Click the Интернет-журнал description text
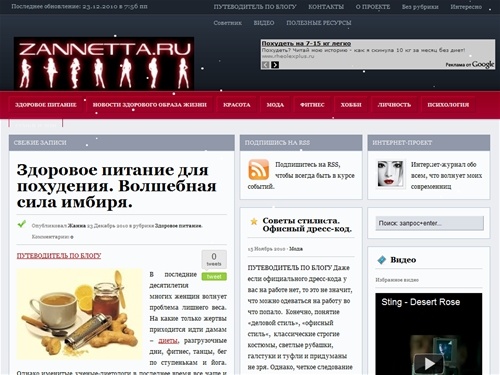Viewport: 500px width, 375px height. [446, 175]
